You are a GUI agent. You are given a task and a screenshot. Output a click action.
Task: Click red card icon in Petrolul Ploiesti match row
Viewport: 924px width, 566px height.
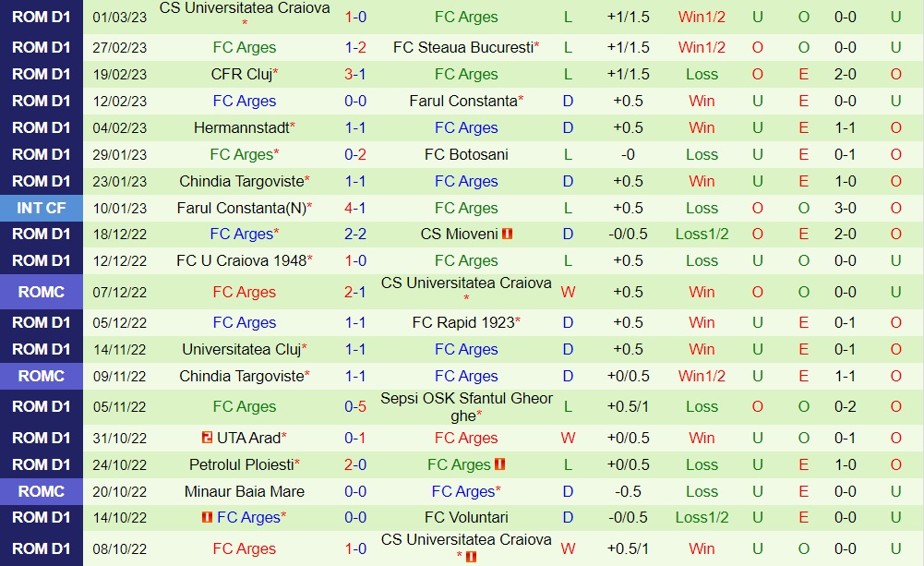coord(499,464)
